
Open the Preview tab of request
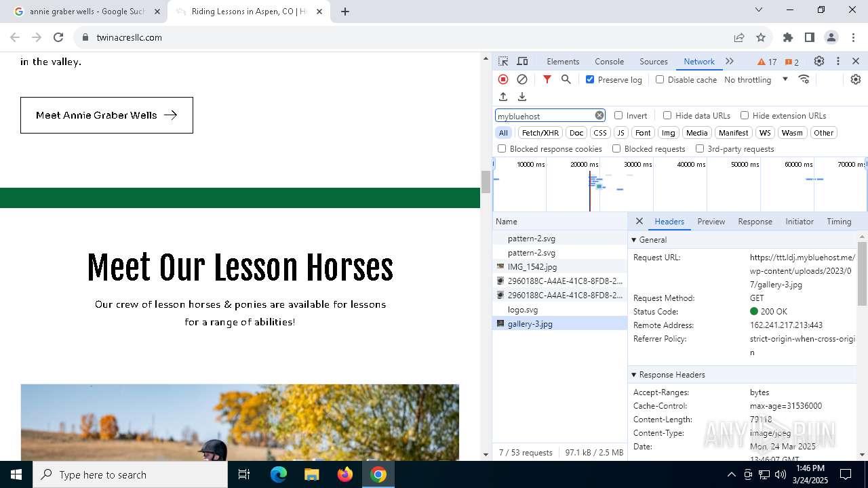pos(711,222)
